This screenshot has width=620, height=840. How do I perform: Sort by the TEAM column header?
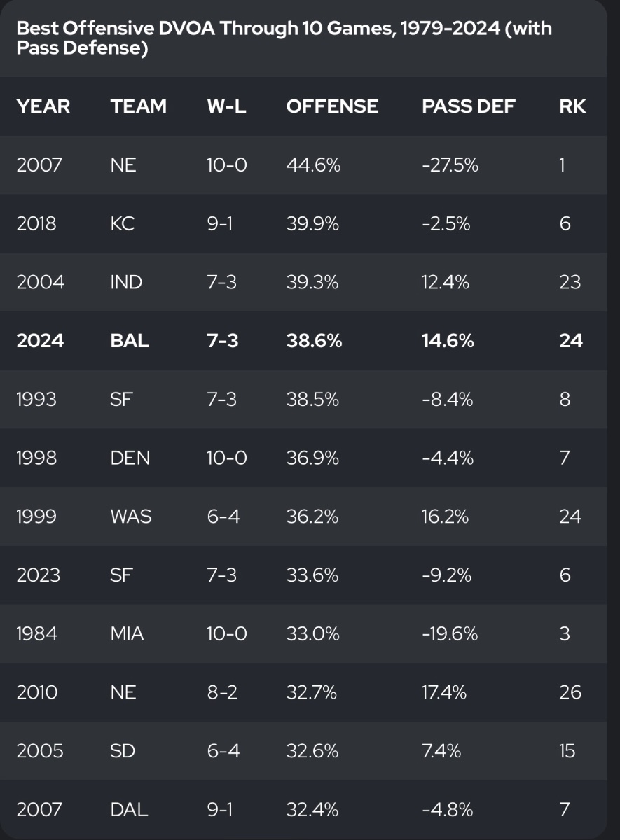point(139,106)
